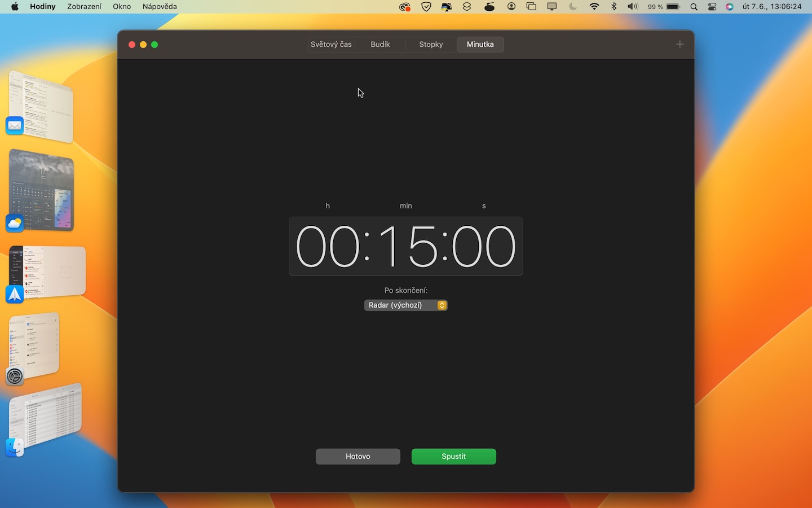Click the System Settings gear icon

click(x=15, y=376)
